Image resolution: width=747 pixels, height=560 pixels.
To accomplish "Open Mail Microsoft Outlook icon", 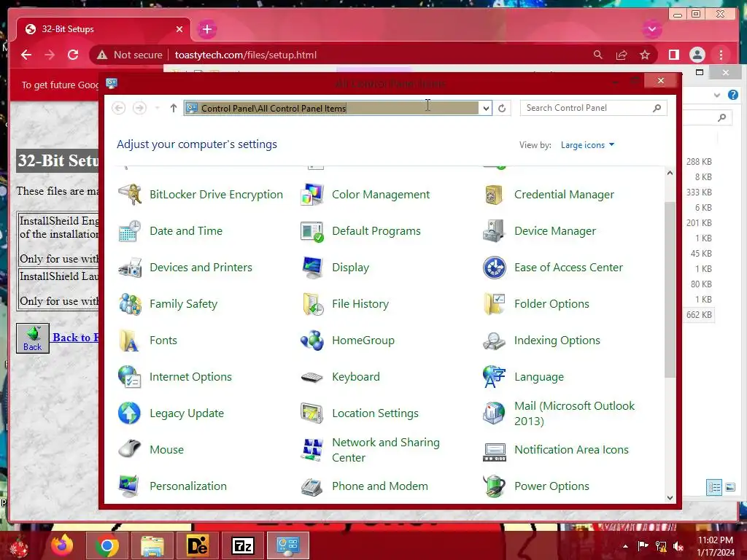I will point(494,413).
